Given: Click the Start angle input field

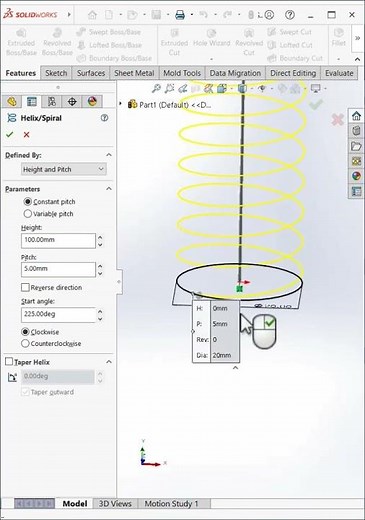Looking at the screenshot, I should pos(58,315).
